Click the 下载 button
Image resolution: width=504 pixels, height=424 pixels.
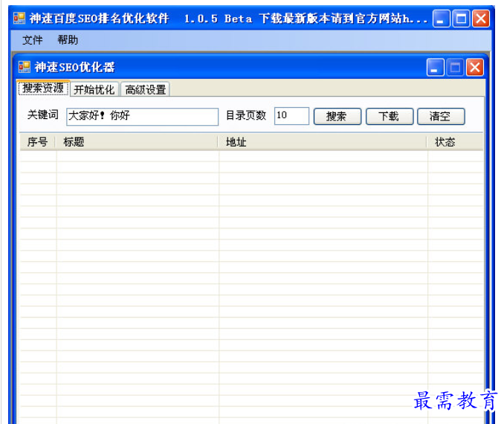(x=390, y=116)
